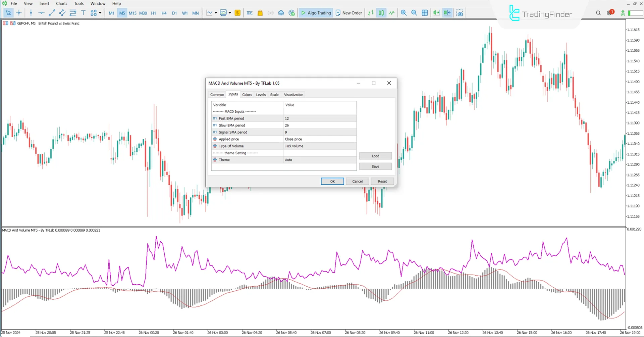Switch to the Colors tab in dialog
The image size is (644, 337).
(x=247, y=95)
